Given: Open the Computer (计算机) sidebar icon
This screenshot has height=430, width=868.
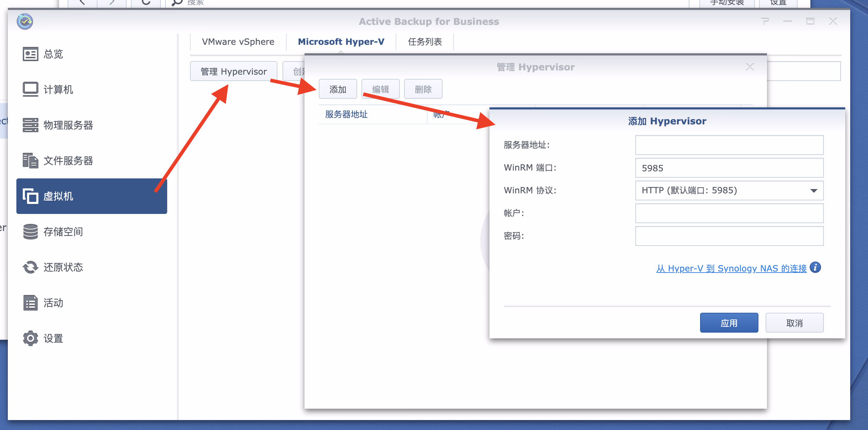Looking at the screenshot, I should 30,89.
